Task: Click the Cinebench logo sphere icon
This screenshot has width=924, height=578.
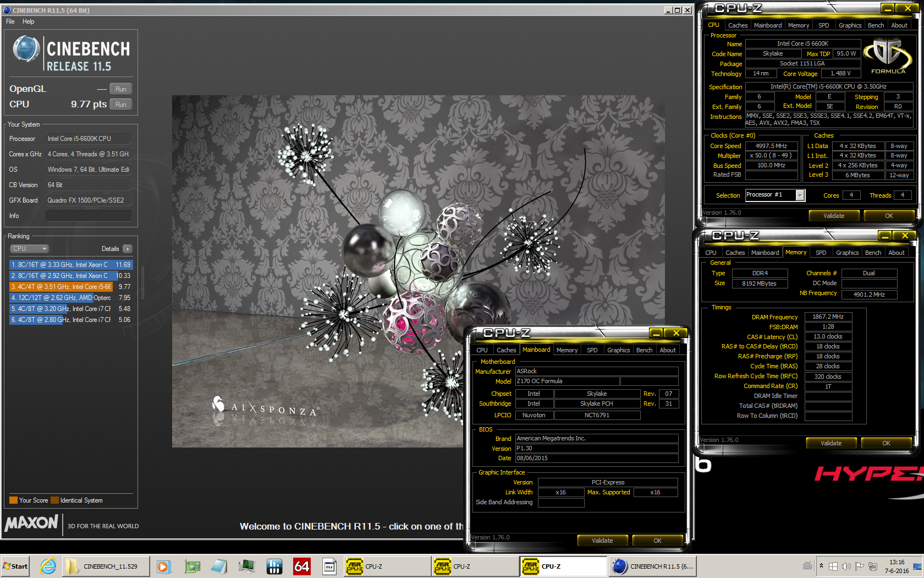Action: click(x=26, y=50)
